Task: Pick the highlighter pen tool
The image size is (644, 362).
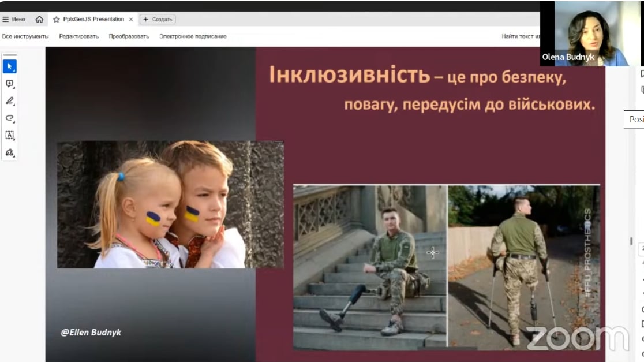Action: click(x=9, y=101)
